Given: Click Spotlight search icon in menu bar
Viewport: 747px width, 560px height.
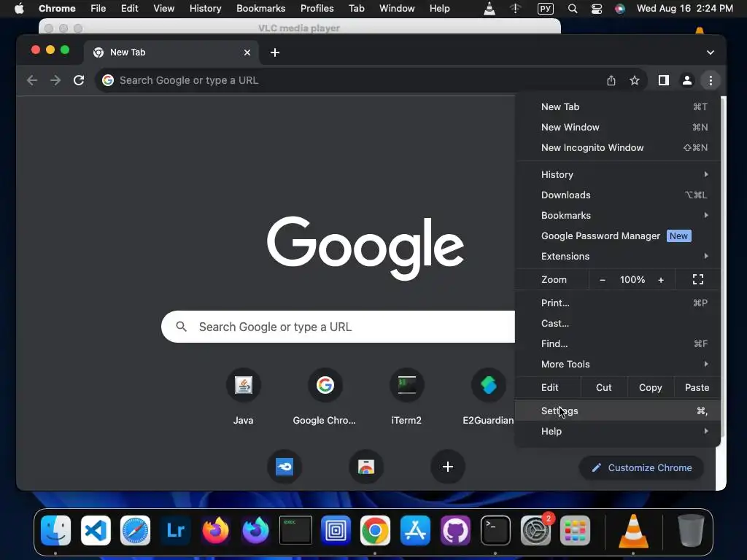Looking at the screenshot, I should click(573, 9).
